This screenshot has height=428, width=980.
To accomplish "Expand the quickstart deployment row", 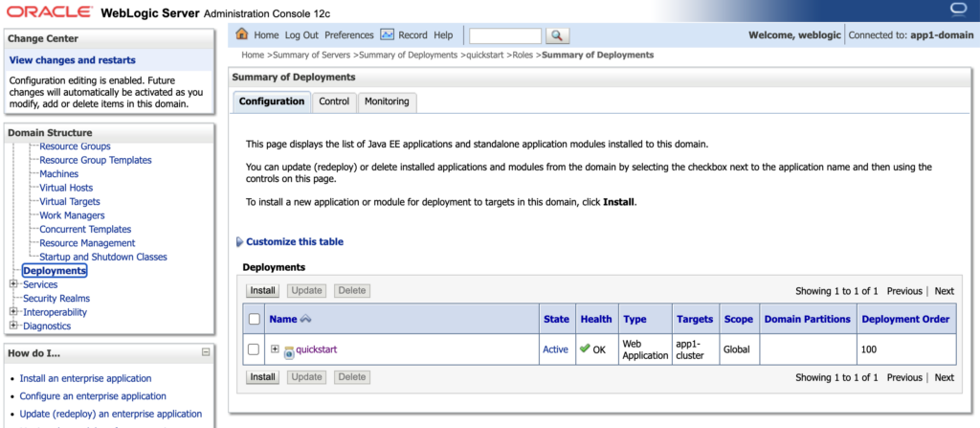I will 275,349.
